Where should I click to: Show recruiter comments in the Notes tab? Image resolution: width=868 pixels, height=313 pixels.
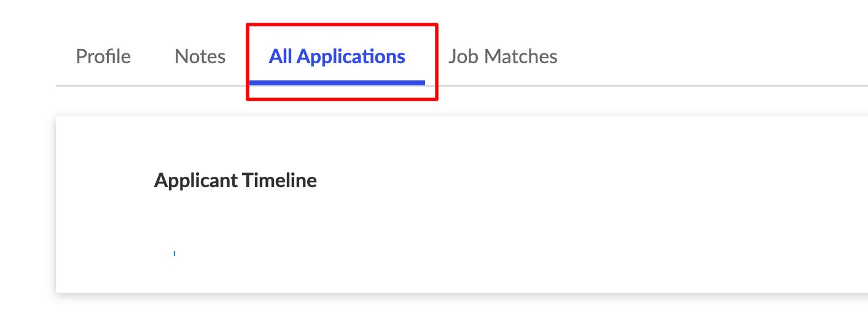coord(200,56)
